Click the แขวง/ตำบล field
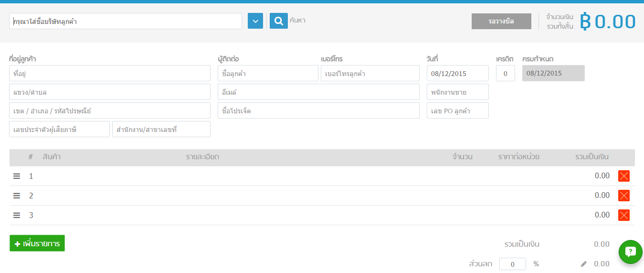 (x=110, y=92)
